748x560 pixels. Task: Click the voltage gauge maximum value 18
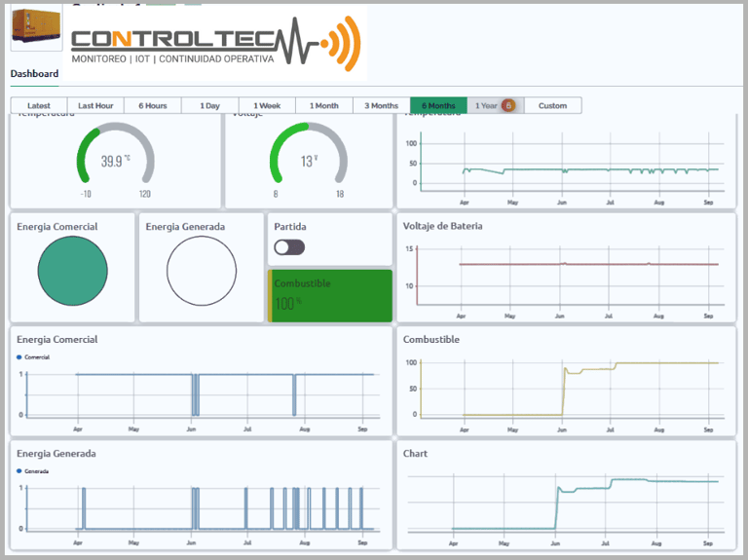pos(340,194)
